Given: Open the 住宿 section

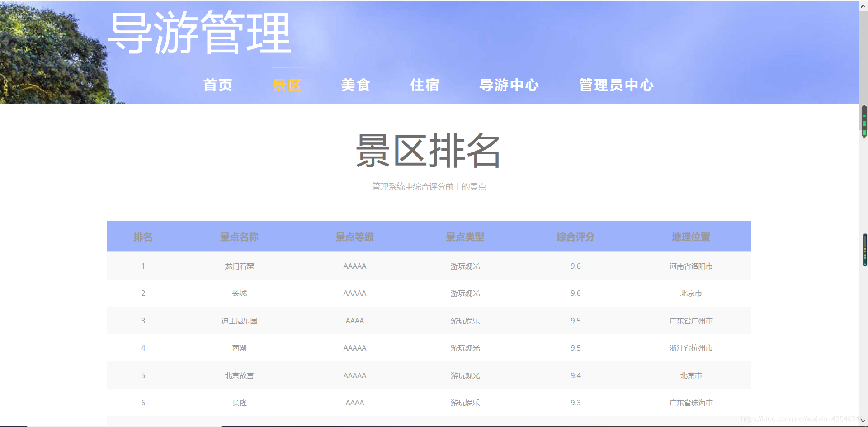Looking at the screenshot, I should tap(424, 85).
